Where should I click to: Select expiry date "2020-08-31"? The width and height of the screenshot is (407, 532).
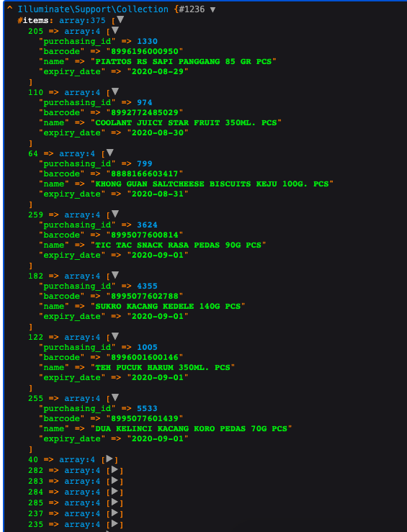click(158, 194)
